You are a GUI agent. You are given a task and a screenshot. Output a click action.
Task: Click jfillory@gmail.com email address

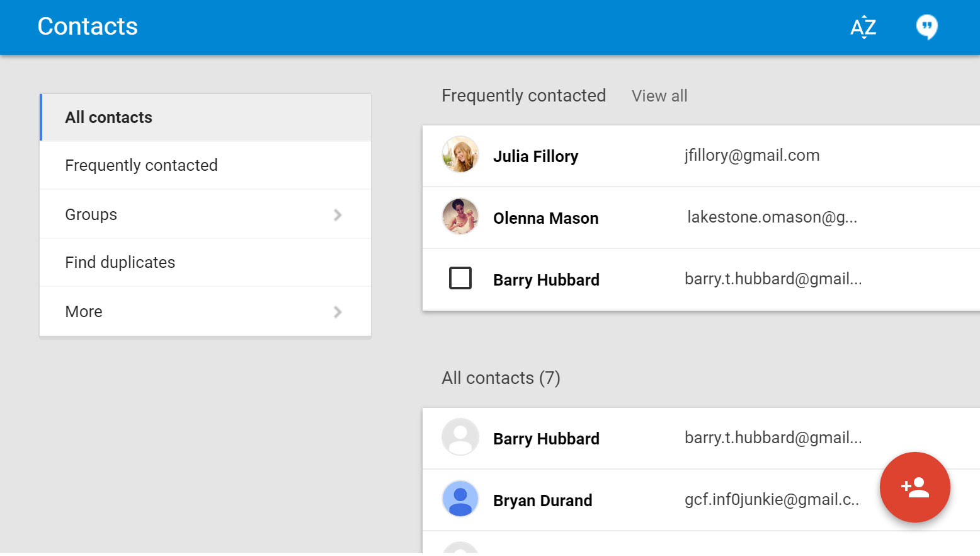tap(751, 155)
